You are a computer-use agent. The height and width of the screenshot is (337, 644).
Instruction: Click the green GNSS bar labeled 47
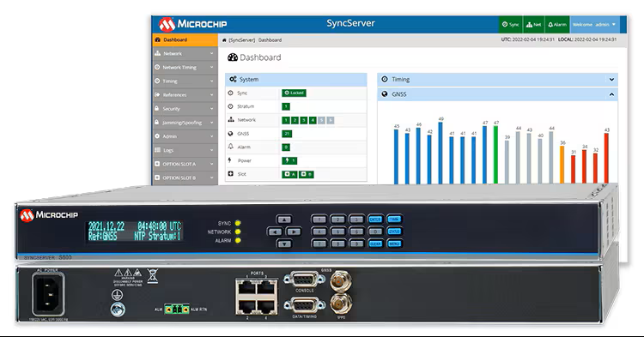tap(495, 154)
